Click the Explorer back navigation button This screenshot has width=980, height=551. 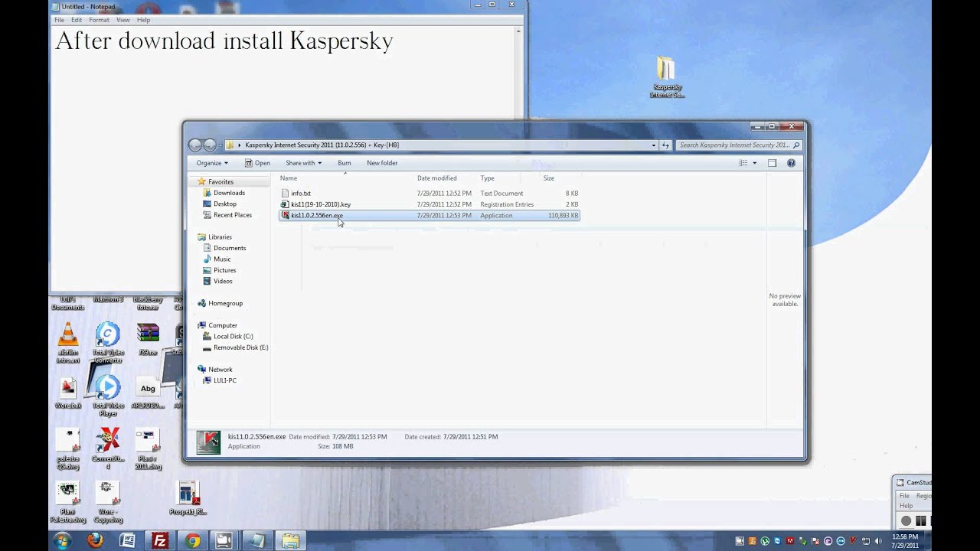(x=194, y=145)
